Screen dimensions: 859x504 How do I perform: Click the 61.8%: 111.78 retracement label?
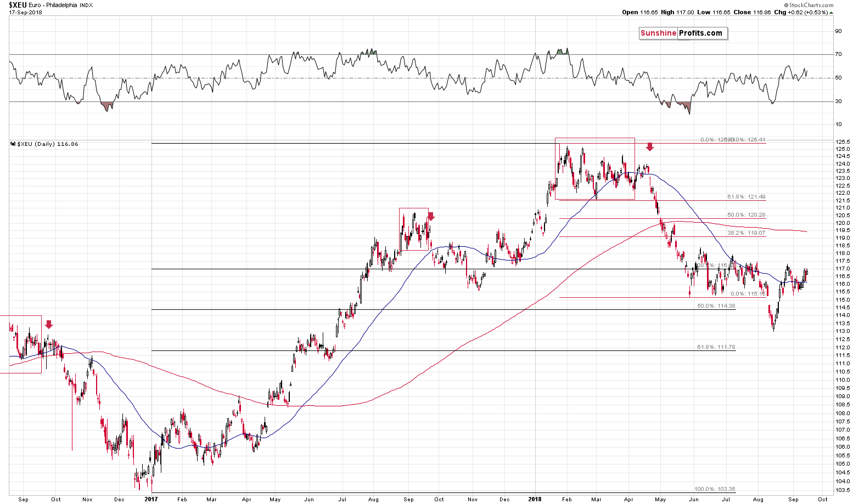(716, 347)
